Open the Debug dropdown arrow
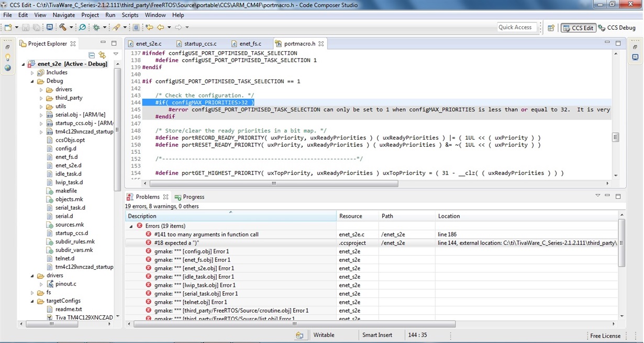 click(x=104, y=28)
